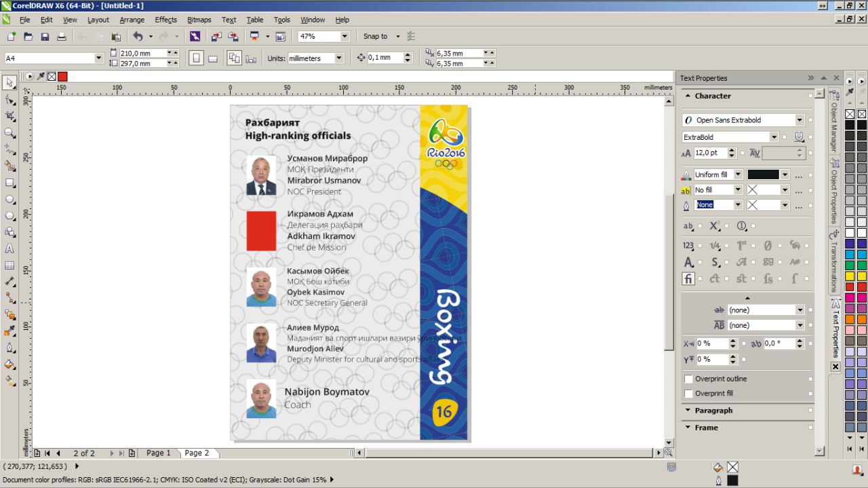The width and height of the screenshot is (868, 488).
Task: Select the Fill tool
Action: coord(9,364)
